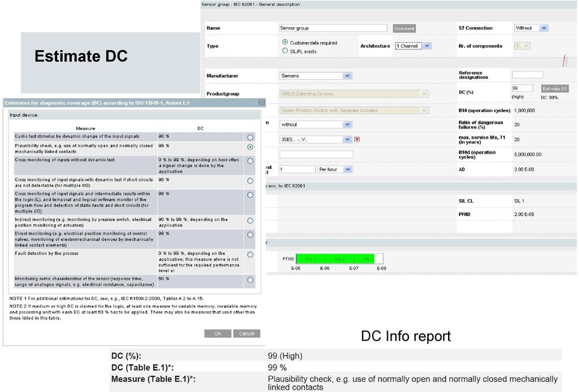Select the Direct monitoring radio button
This screenshot has width=579, height=392.
(x=250, y=235)
